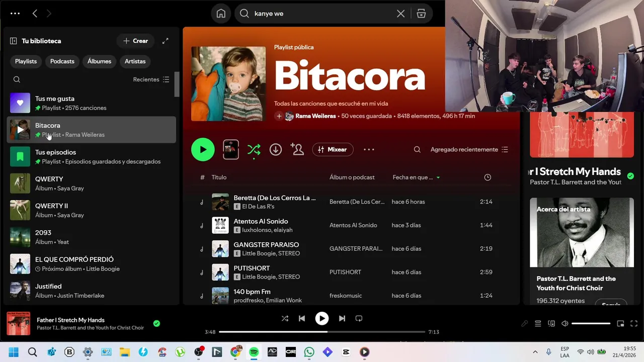This screenshot has height=362, width=644.
Task: Open artist El De Las R's
Action: [258, 207]
